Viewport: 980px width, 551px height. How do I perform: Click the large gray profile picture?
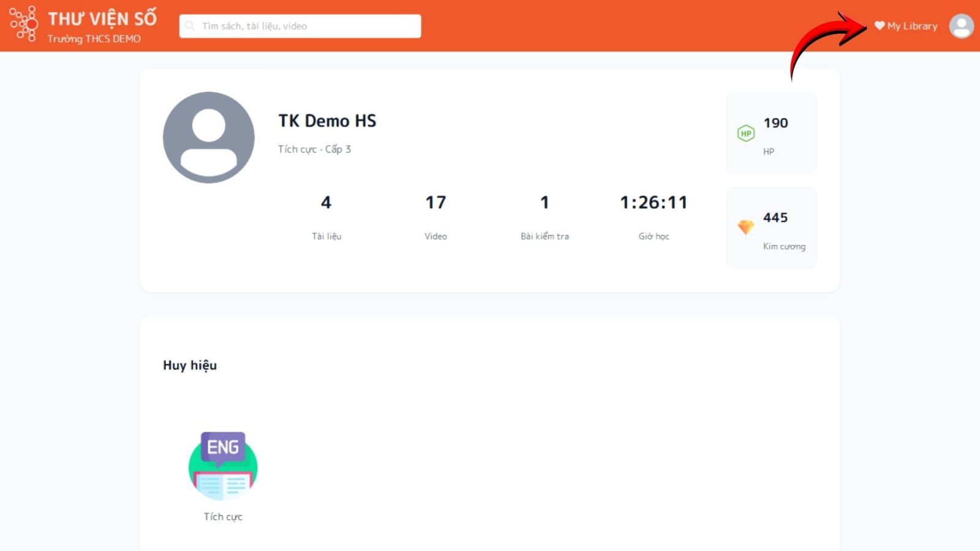(x=209, y=138)
